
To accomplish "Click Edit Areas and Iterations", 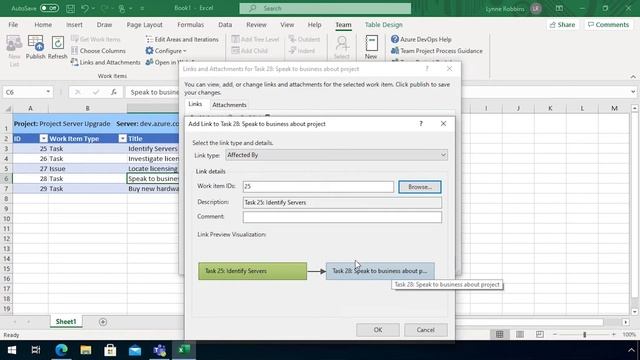I will coord(182,39).
